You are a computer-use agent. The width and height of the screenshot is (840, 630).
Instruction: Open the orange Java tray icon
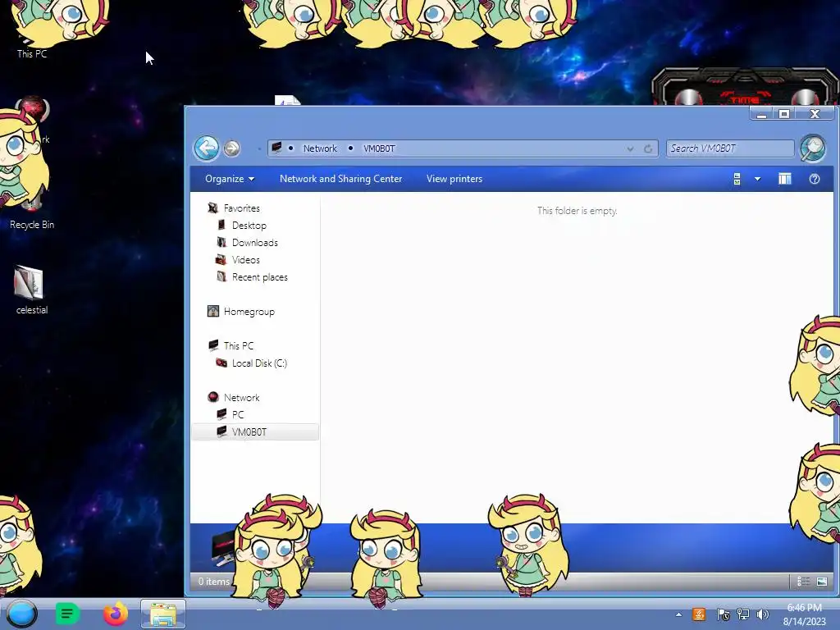click(x=699, y=614)
